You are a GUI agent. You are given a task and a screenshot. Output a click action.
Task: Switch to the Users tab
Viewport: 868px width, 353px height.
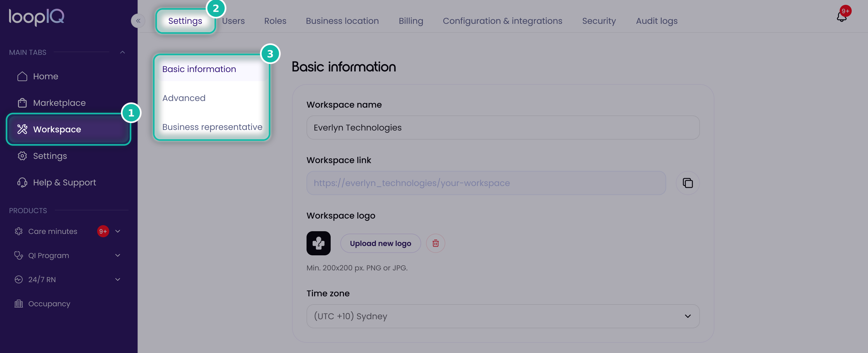pyautogui.click(x=233, y=21)
